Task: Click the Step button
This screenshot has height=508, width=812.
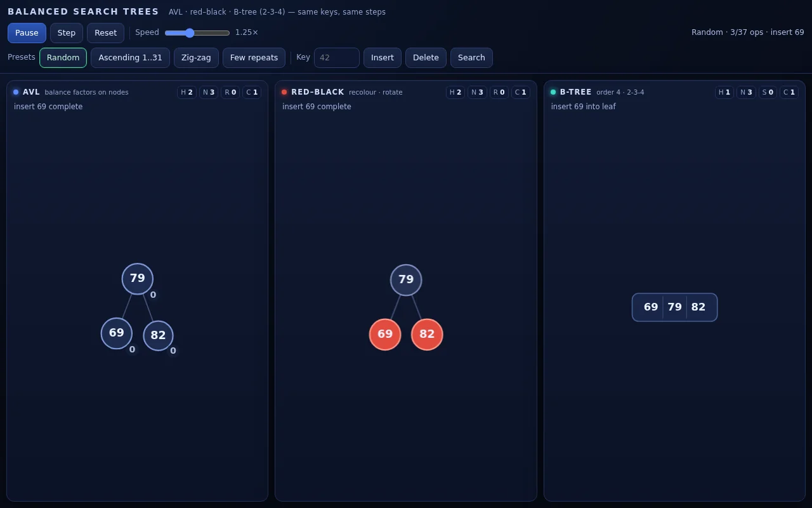Action: coord(67,33)
